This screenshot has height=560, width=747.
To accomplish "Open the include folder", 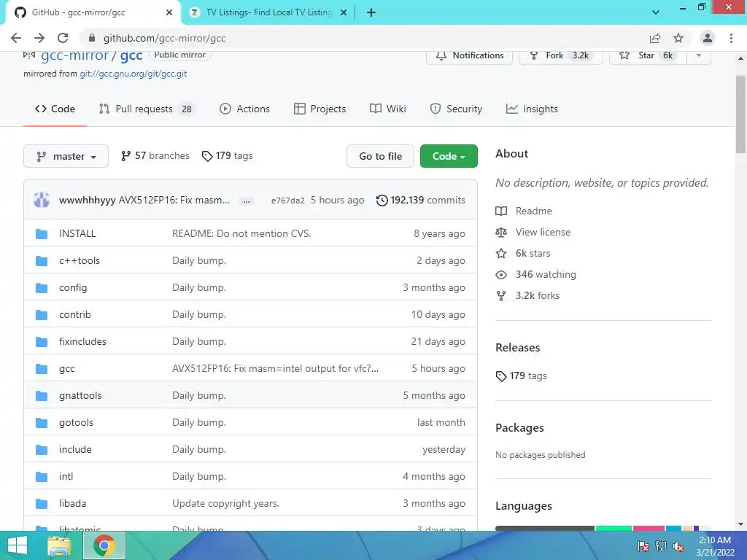I will point(75,449).
